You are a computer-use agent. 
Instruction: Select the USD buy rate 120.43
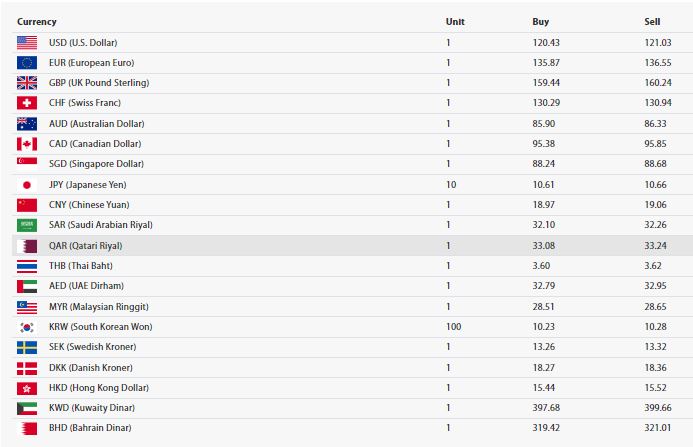point(546,43)
